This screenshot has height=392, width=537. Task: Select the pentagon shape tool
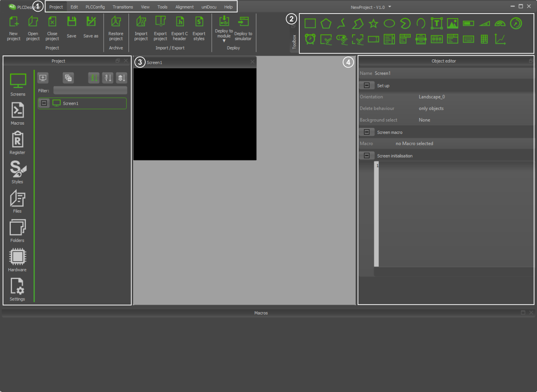326,24
